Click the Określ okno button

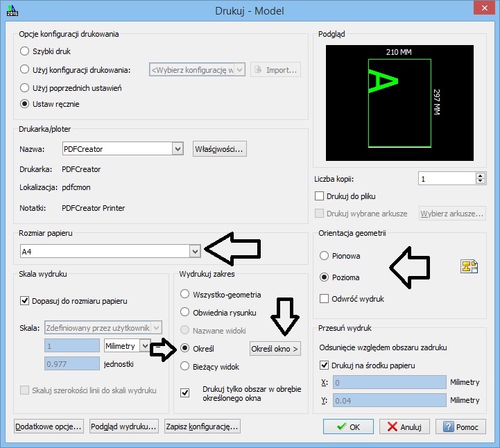click(275, 349)
